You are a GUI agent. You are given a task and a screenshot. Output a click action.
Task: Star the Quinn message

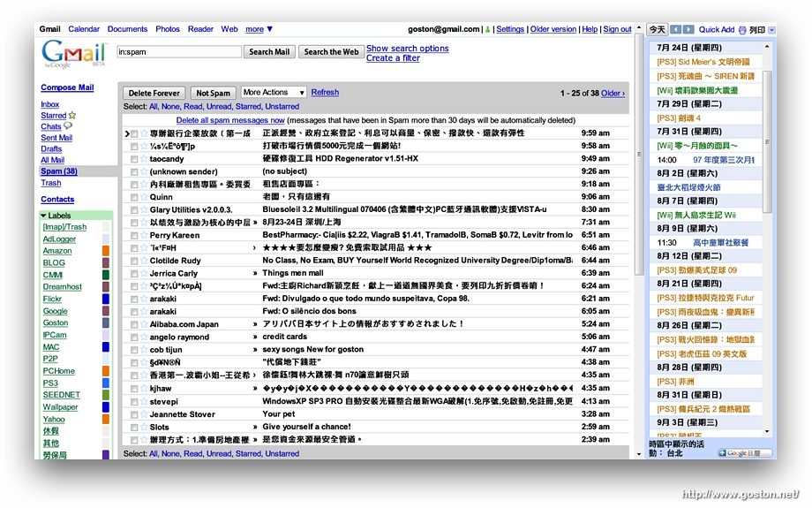click(x=144, y=197)
